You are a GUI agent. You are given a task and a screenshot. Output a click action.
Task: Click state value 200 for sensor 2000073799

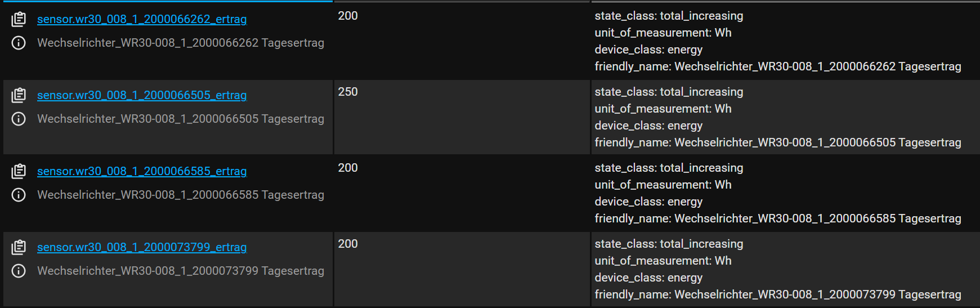(348, 244)
